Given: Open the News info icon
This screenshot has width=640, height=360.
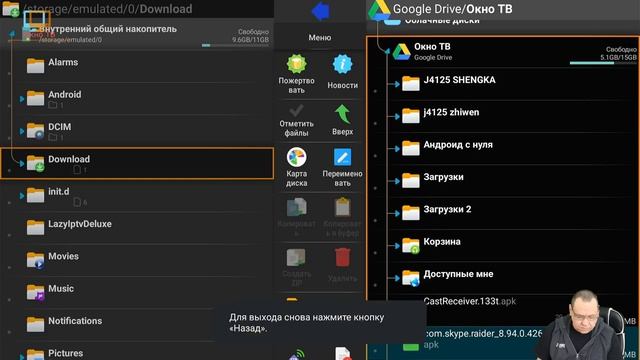Looking at the screenshot, I should click(342, 64).
